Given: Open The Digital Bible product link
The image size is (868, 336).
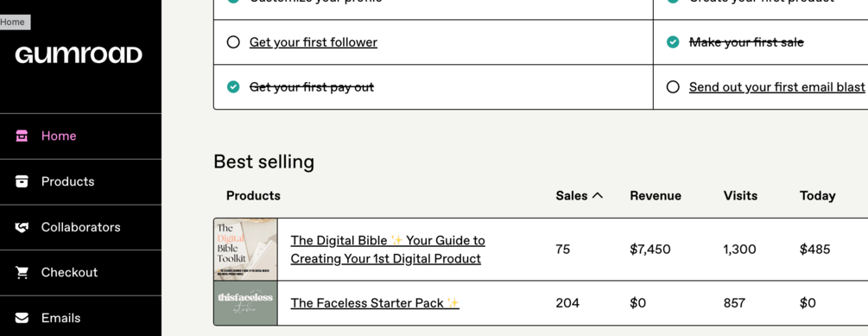Looking at the screenshot, I should [x=388, y=249].
